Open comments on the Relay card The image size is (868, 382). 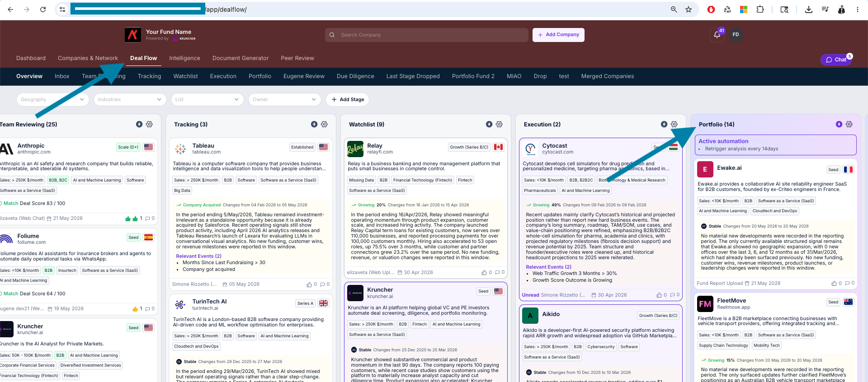(x=497, y=273)
